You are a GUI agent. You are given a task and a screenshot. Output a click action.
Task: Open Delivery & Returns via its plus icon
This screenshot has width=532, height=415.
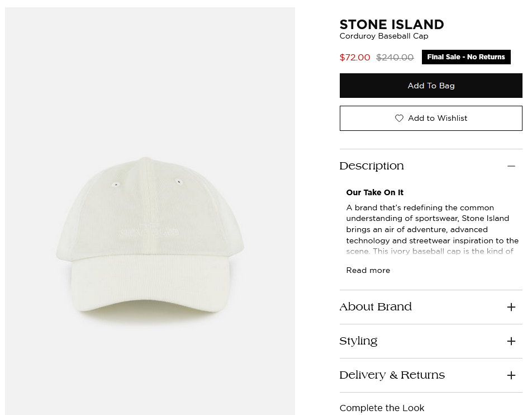coord(511,375)
